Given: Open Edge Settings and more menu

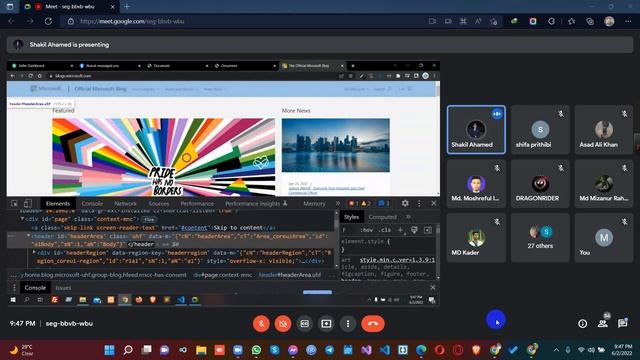Looking at the screenshot, I should tap(628, 21).
